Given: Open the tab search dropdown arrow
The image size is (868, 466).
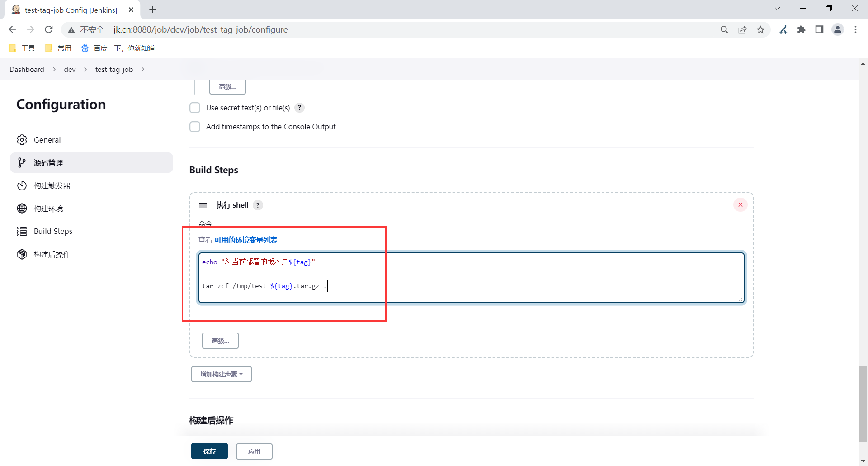Looking at the screenshot, I should pyautogui.click(x=778, y=9).
